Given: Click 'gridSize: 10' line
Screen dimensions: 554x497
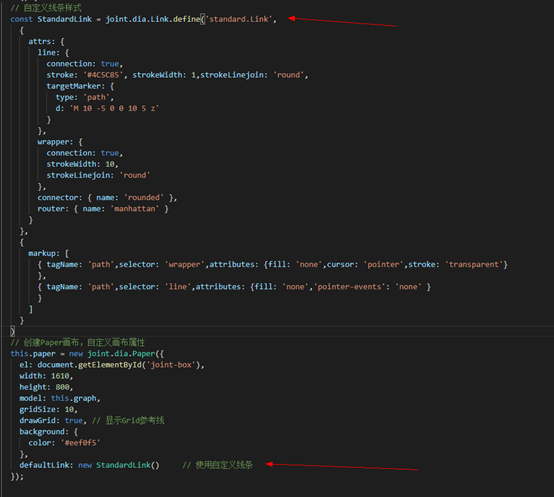Looking at the screenshot, I should pyautogui.click(x=48, y=409).
